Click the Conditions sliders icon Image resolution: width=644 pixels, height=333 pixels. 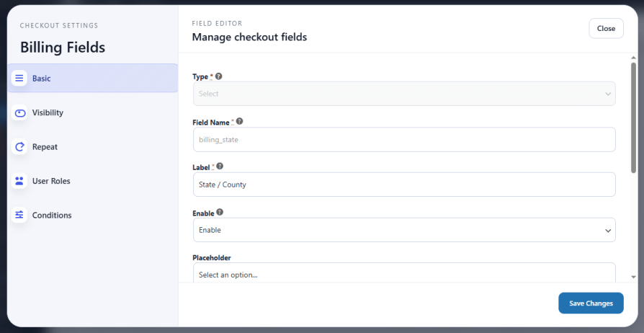point(19,215)
